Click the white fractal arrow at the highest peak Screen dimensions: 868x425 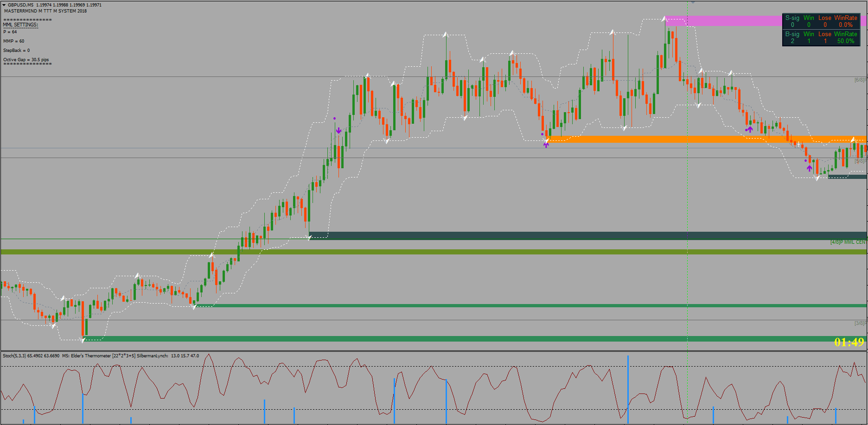pyautogui.click(x=665, y=19)
